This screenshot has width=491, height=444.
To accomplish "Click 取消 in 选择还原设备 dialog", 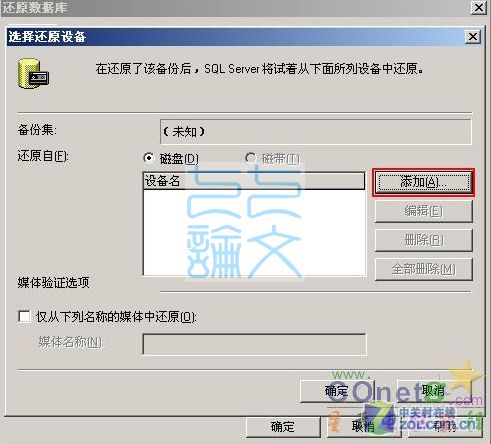I will (433, 391).
